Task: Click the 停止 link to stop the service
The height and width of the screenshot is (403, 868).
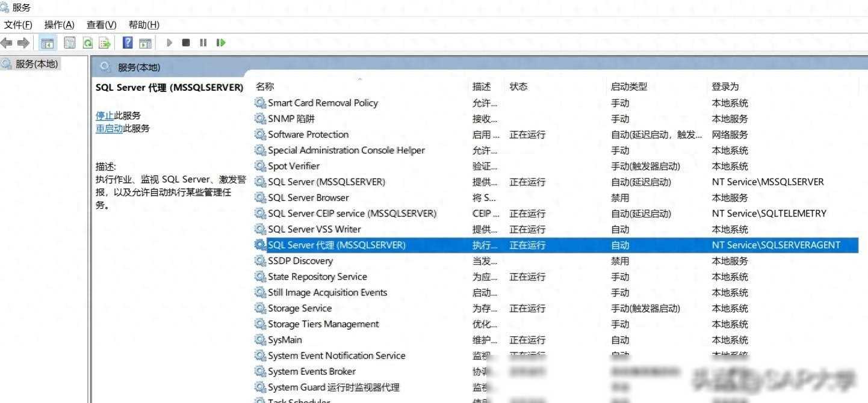Action: click(105, 115)
